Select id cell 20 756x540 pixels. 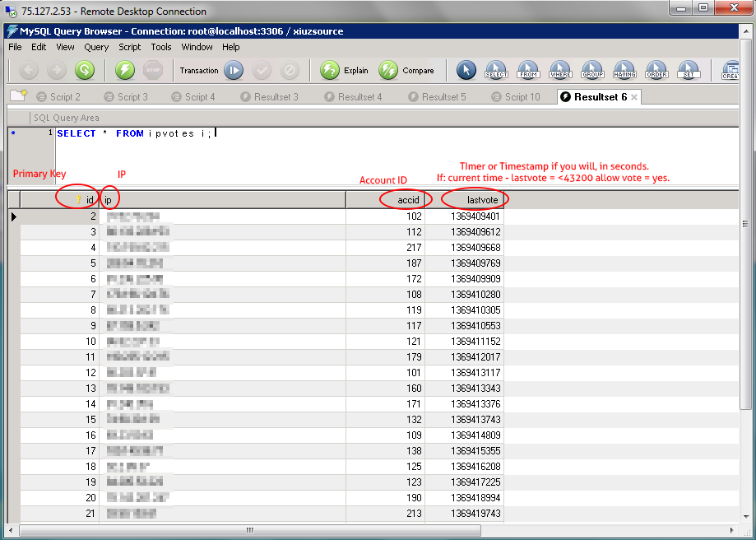[x=60, y=497]
